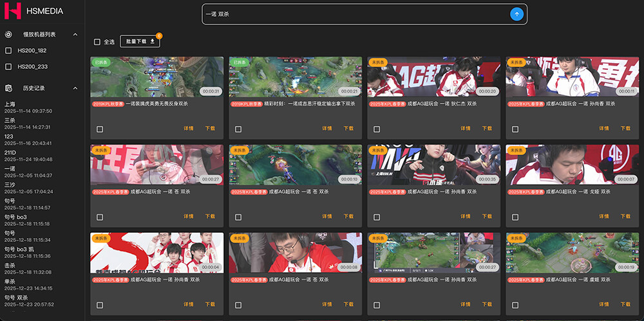Select checkbox of 一诺成吉思汗稳定输出 card

click(238, 129)
